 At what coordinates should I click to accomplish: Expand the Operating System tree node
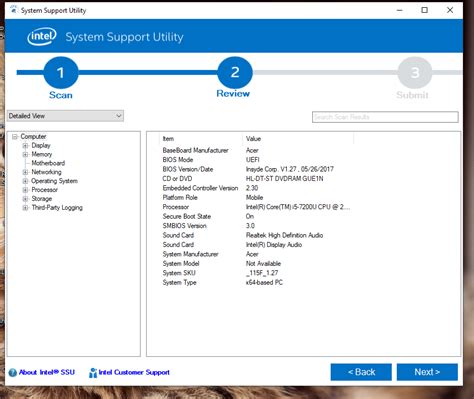25,181
